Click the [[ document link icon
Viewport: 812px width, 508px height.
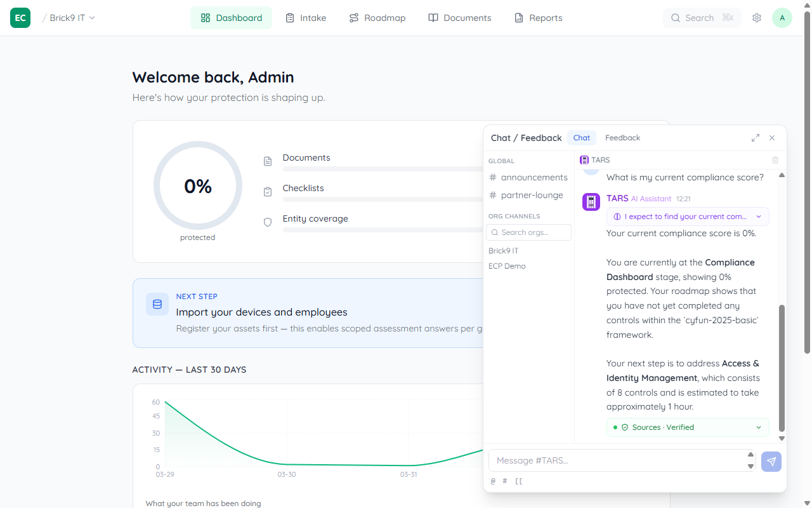click(x=519, y=481)
